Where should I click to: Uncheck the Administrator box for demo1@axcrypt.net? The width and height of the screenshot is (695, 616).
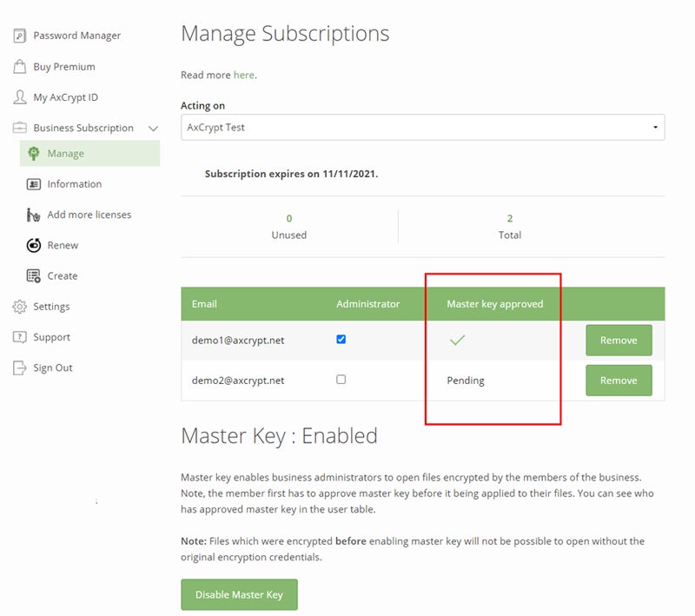point(340,340)
